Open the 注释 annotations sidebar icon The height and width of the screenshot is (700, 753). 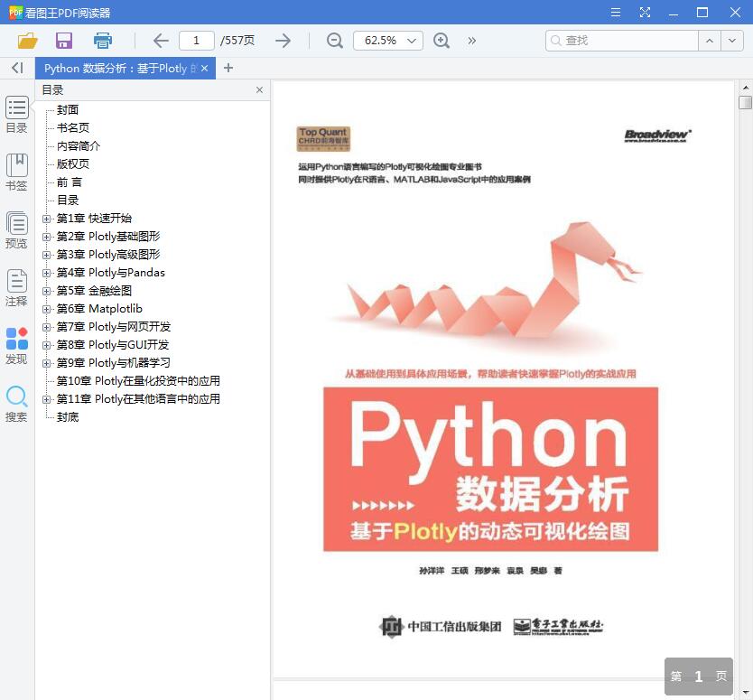(x=17, y=288)
